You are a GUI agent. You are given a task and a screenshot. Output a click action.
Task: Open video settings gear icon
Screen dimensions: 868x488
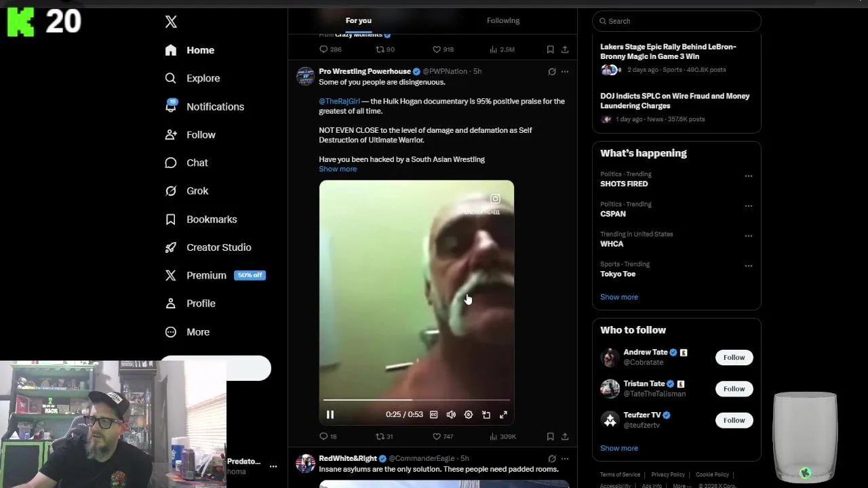(x=469, y=415)
